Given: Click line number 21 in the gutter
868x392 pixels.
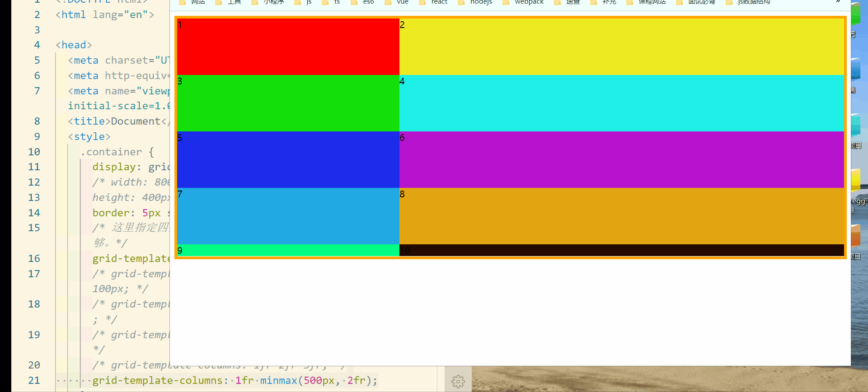Looking at the screenshot, I should pyautogui.click(x=34, y=380).
